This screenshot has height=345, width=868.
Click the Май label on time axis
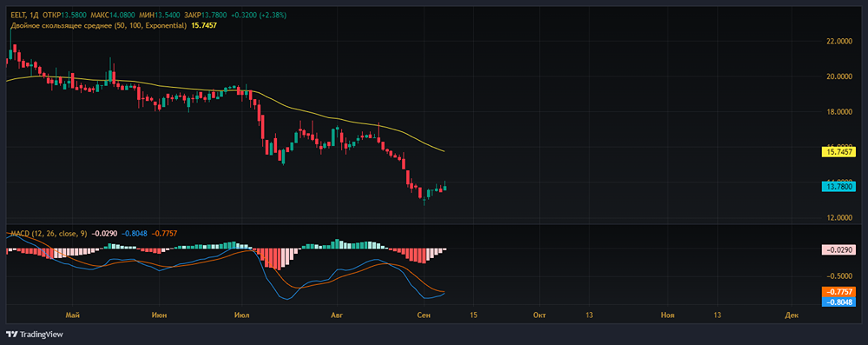pos(72,315)
